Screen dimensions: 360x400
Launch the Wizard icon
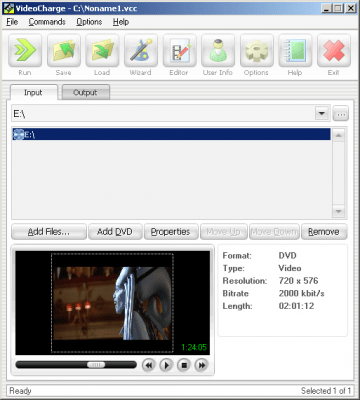(141, 51)
